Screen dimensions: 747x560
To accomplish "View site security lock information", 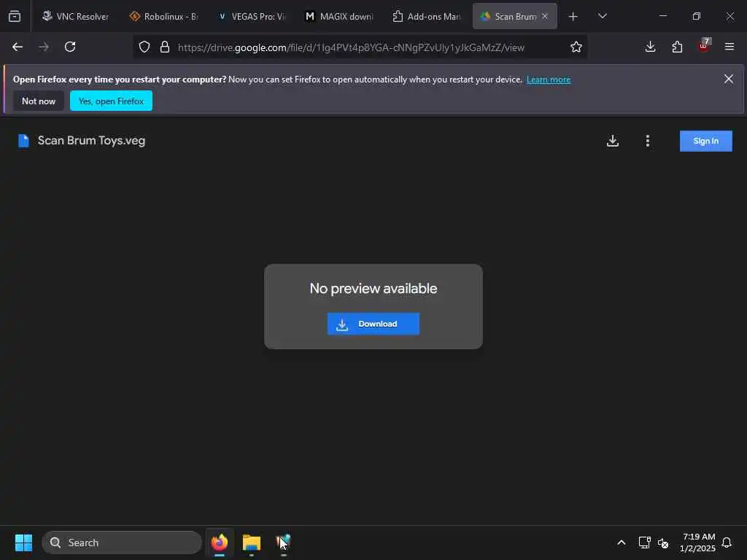I will coord(165,47).
